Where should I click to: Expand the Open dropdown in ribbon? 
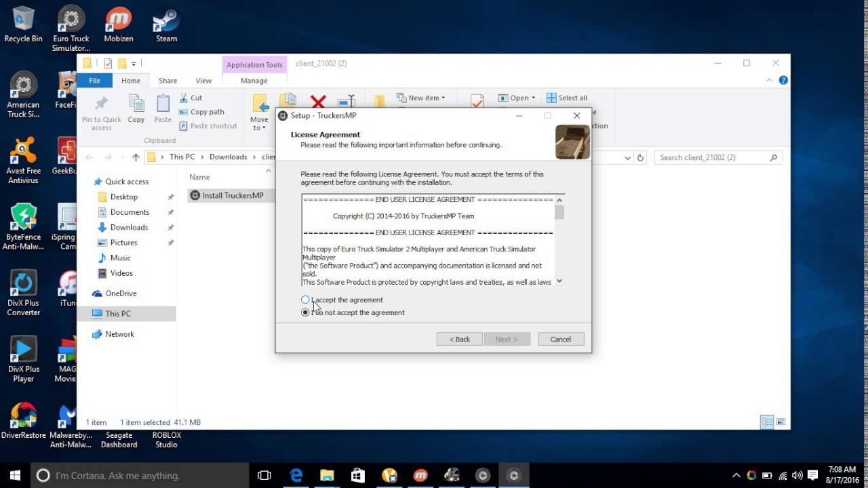point(517,98)
